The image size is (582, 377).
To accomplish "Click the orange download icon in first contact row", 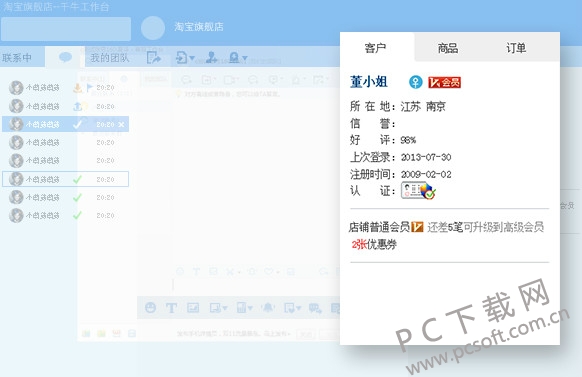I will point(77,88).
